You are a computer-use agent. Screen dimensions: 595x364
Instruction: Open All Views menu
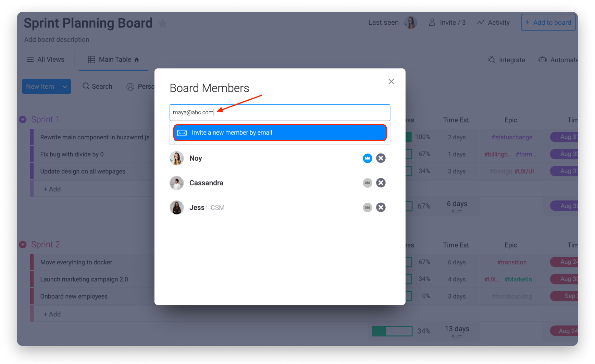(x=46, y=60)
